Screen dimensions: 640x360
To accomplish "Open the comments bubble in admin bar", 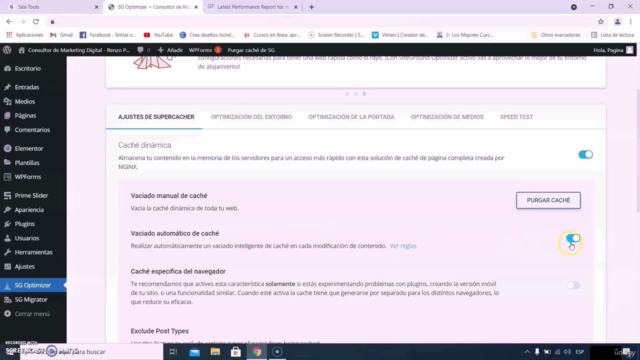I will point(140,50).
